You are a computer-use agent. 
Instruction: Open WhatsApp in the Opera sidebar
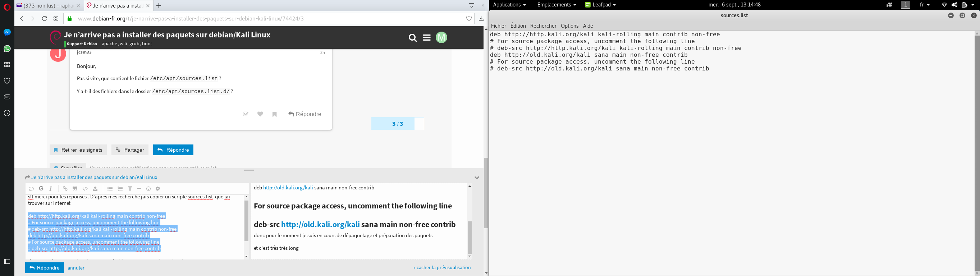tap(7, 49)
